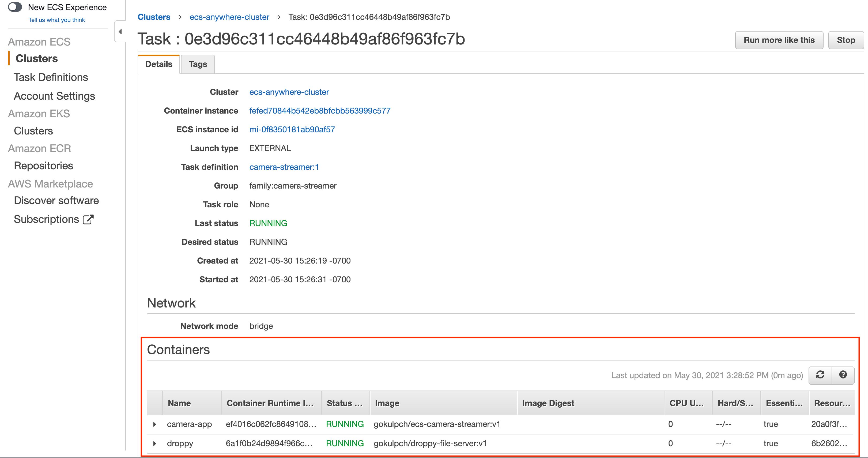Collapse the left navigation sidebar arrow
The height and width of the screenshot is (458, 868).
pos(120,32)
